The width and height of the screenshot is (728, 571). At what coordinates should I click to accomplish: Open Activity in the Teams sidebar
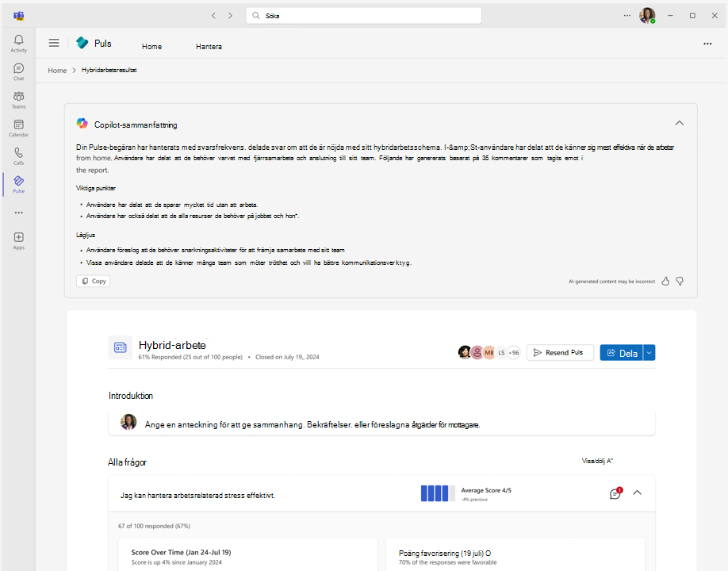click(x=18, y=44)
